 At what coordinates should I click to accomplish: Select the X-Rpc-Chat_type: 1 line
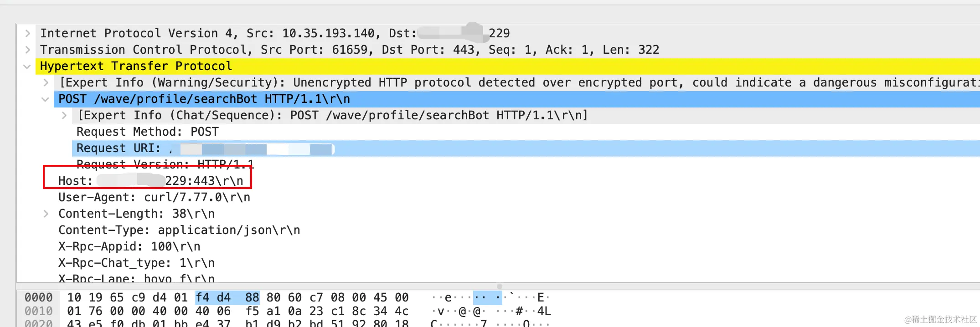[136, 263]
